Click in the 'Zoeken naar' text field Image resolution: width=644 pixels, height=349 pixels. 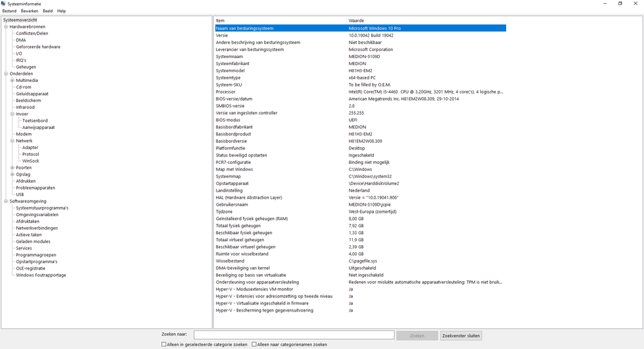pos(294,335)
